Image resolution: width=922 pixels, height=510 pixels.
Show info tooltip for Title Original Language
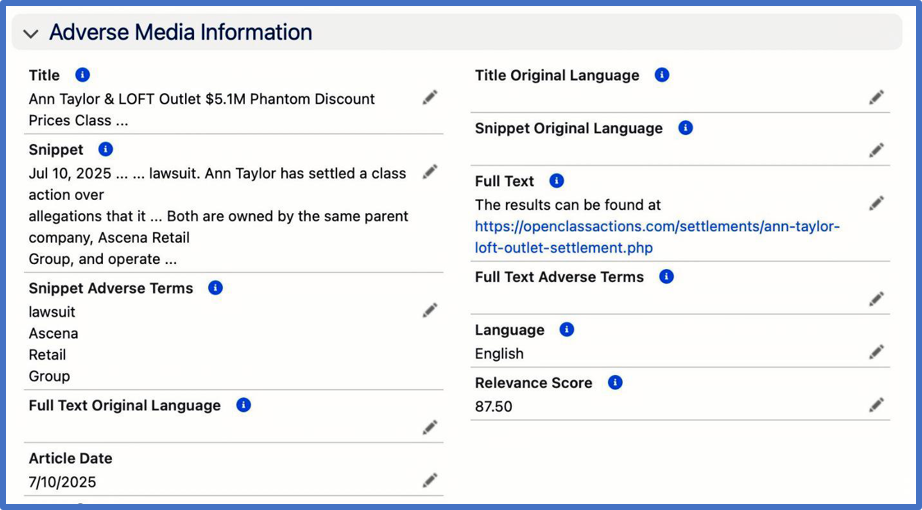(662, 75)
